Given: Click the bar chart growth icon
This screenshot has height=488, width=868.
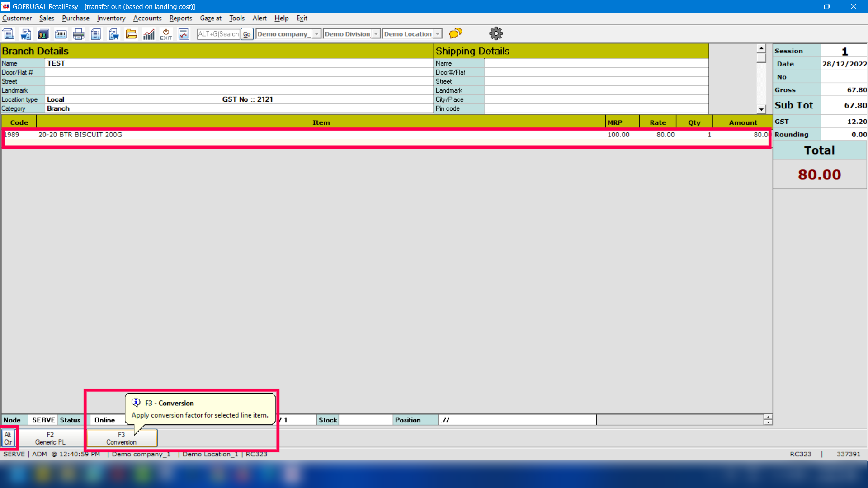Looking at the screenshot, I should click(x=149, y=34).
